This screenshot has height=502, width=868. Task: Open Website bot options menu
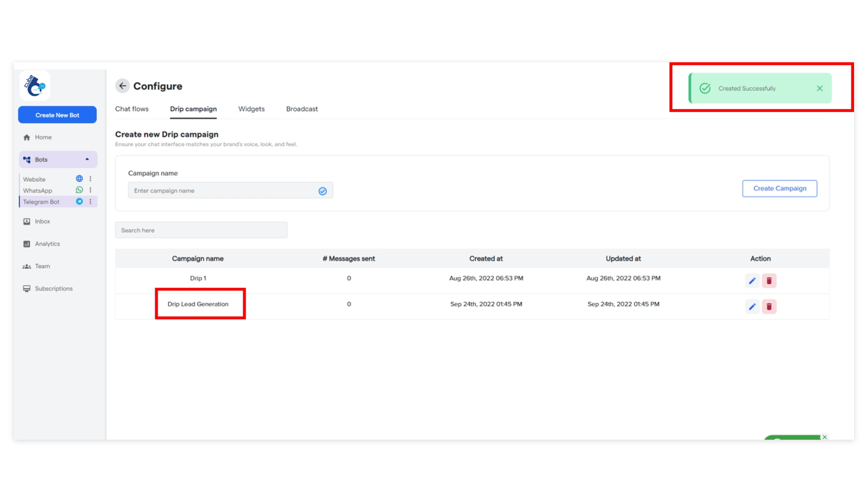pos(90,178)
